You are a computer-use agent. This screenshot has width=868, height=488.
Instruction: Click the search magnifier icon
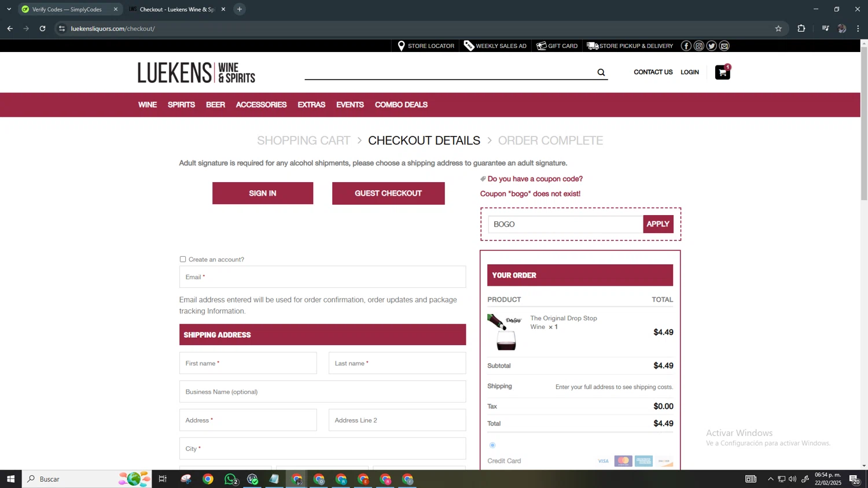601,72
